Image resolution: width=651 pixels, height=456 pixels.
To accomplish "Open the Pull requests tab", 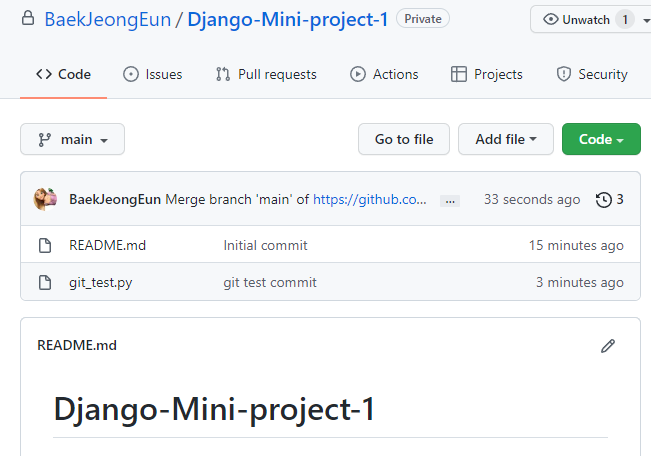I will pos(266,74).
